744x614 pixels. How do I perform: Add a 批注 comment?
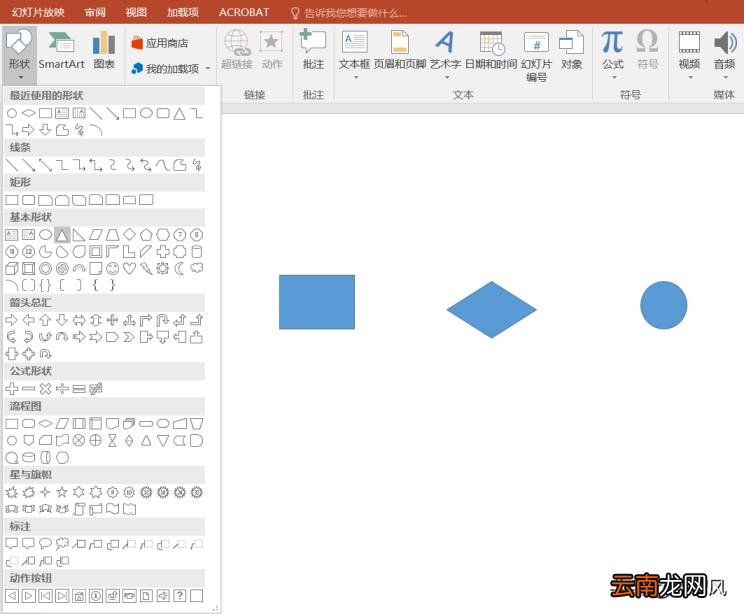coord(313,51)
